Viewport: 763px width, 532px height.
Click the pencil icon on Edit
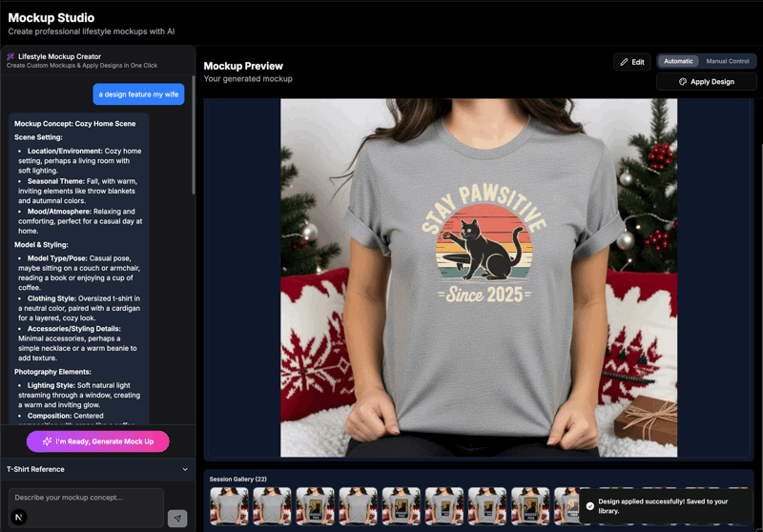(x=624, y=62)
